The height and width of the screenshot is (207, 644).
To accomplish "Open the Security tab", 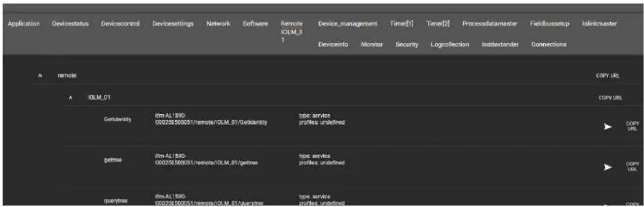I will 406,45.
